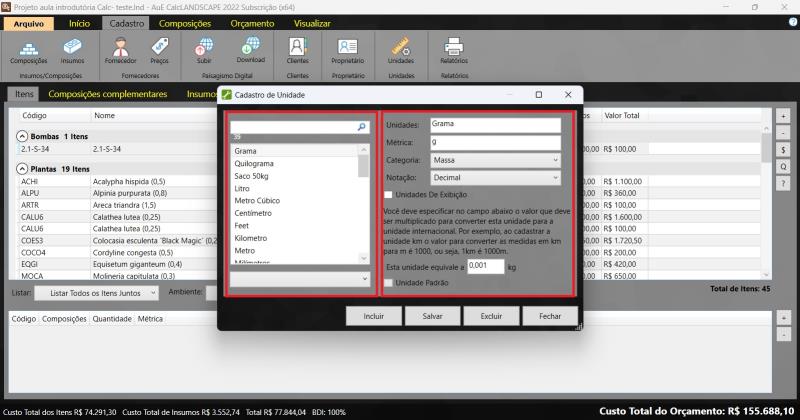
Task: Click the Incluir button
Action: coord(373,316)
